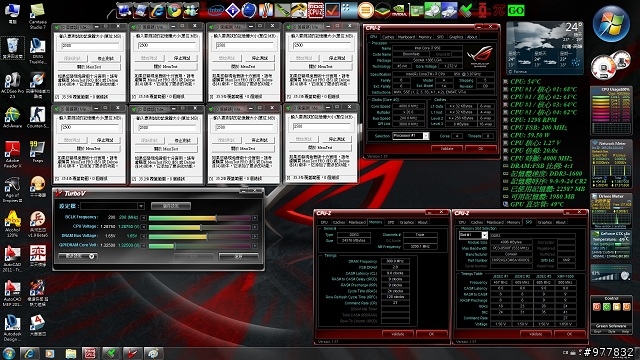Click the weather gadget showing 24°
This screenshot has height=360, width=640.
tap(544, 48)
